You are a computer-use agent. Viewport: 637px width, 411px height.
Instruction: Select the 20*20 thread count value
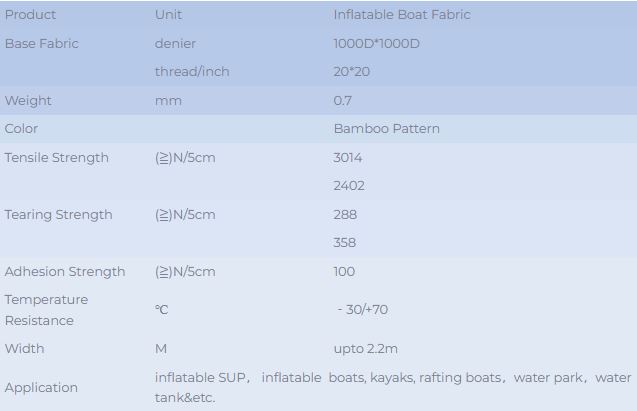(351, 72)
